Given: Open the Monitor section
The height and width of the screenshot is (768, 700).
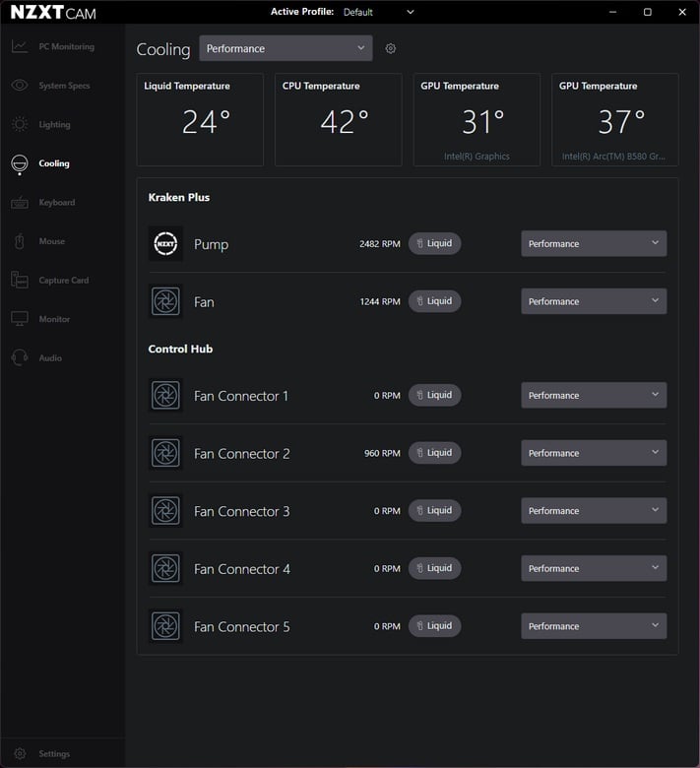Looking at the screenshot, I should pos(63,319).
